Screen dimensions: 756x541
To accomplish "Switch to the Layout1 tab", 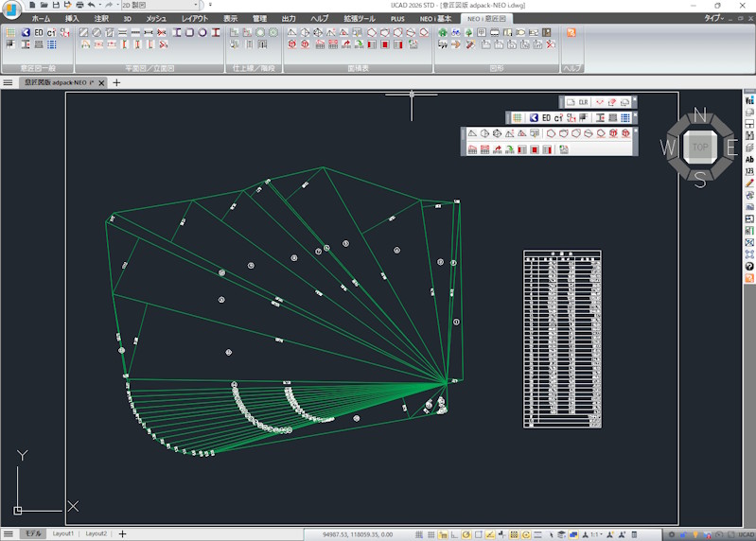I will [x=63, y=533].
